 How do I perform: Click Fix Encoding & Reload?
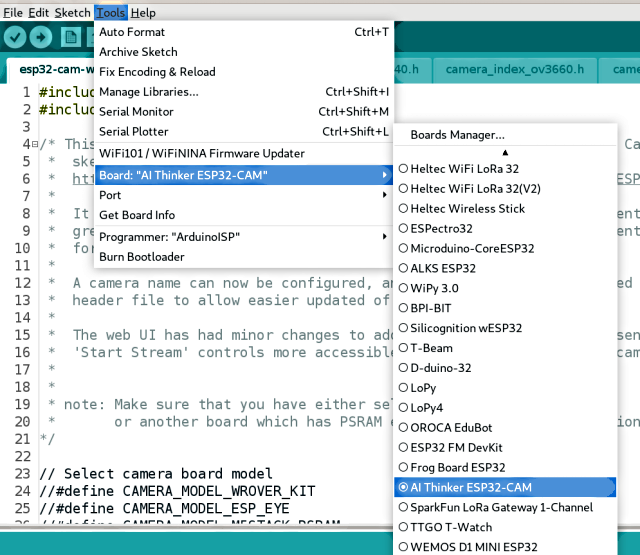click(x=244, y=72)
